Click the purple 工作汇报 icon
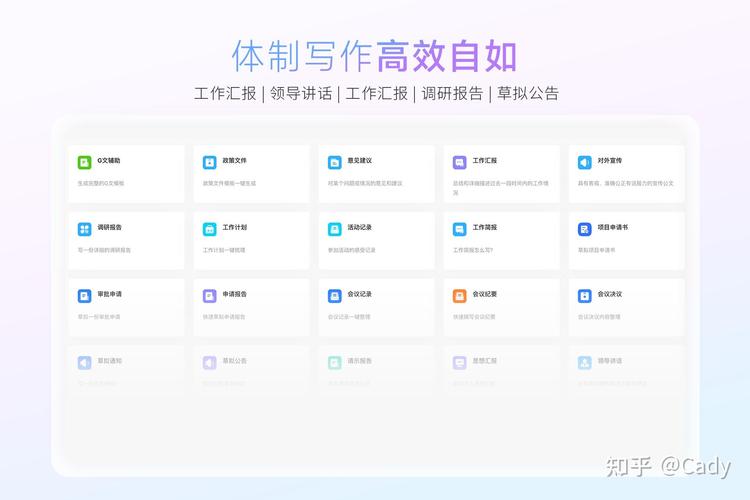The image size is (750, 500). pyautogui.click(x=460, y=162)
